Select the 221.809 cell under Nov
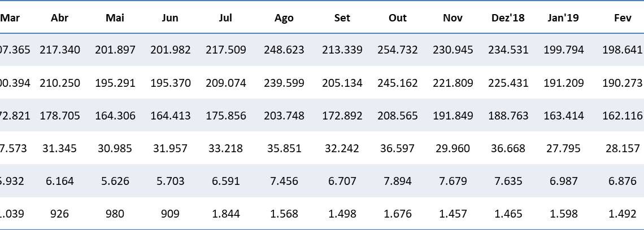644x230 pixels. click(x=453, y=83)
